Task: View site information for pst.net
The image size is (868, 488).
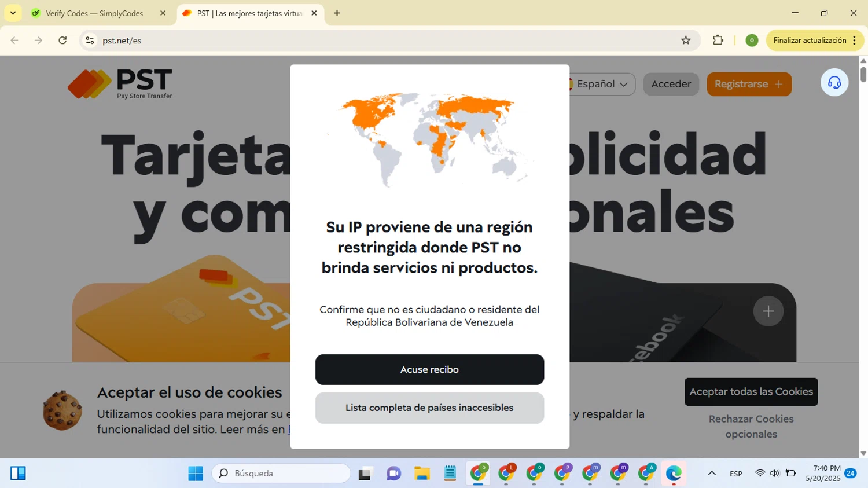Action: coord(90,41)
